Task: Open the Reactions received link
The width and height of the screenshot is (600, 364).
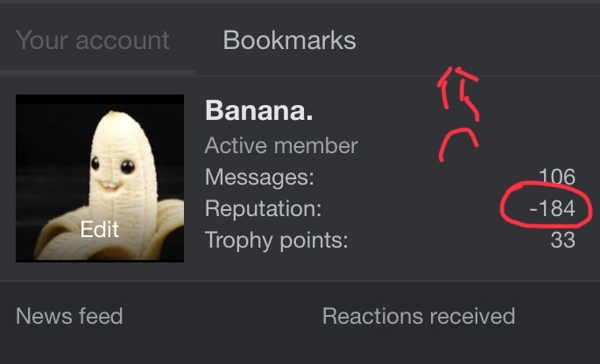Action: (419, 316)
